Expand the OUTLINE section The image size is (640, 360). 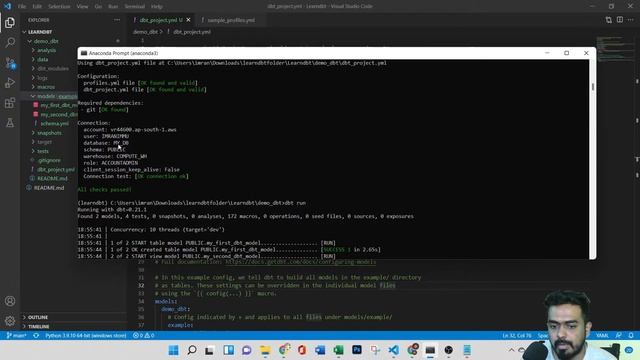point(38,317)
